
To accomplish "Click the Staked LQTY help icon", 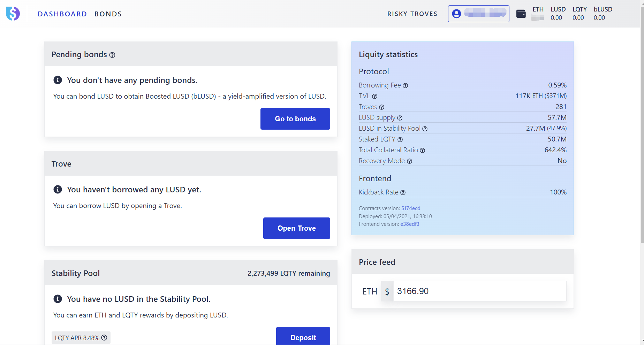I will (400, 140).
